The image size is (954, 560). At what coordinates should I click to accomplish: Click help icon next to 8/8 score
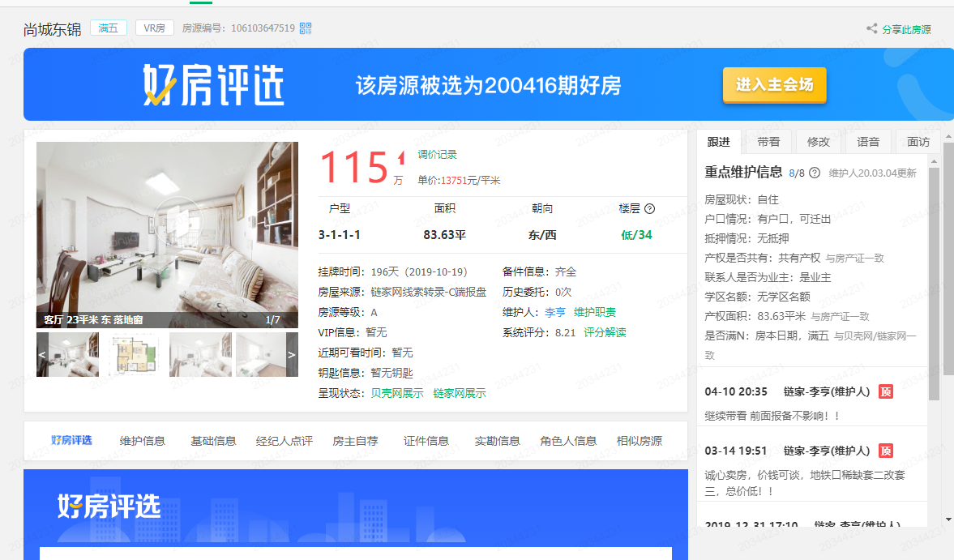click(815, 173)
